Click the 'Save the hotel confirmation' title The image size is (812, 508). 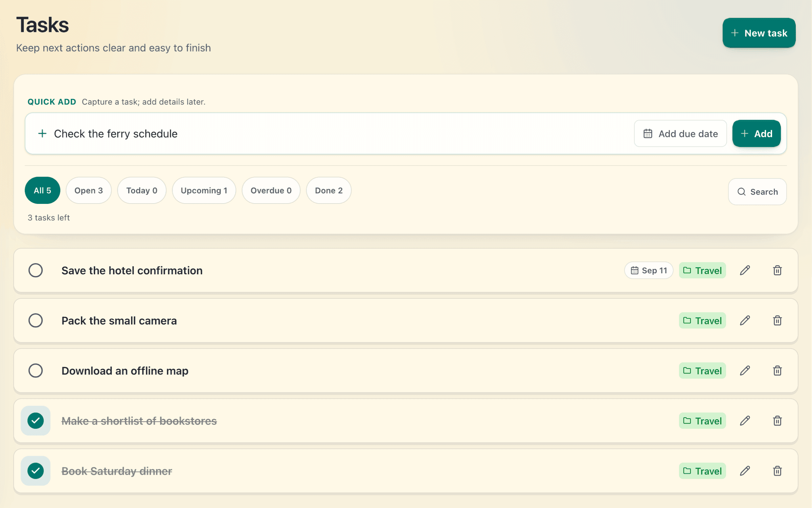tap(132, 270)
